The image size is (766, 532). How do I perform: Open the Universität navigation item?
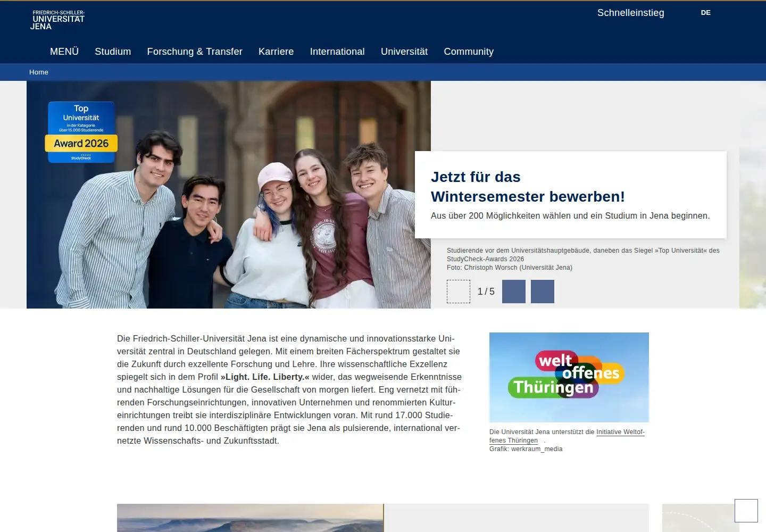click(x=404, y=52)
